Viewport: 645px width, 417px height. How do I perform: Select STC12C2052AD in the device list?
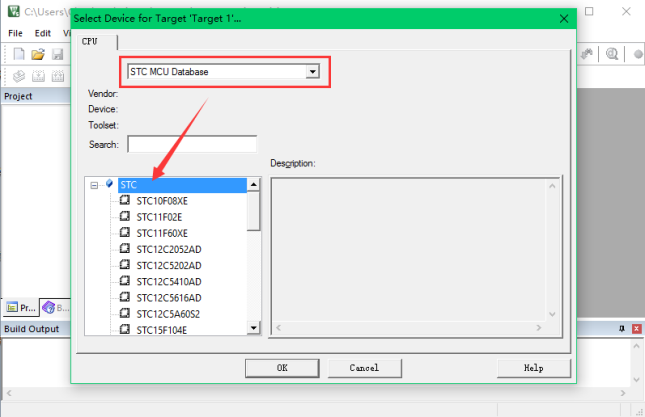[x=169, y=249]
